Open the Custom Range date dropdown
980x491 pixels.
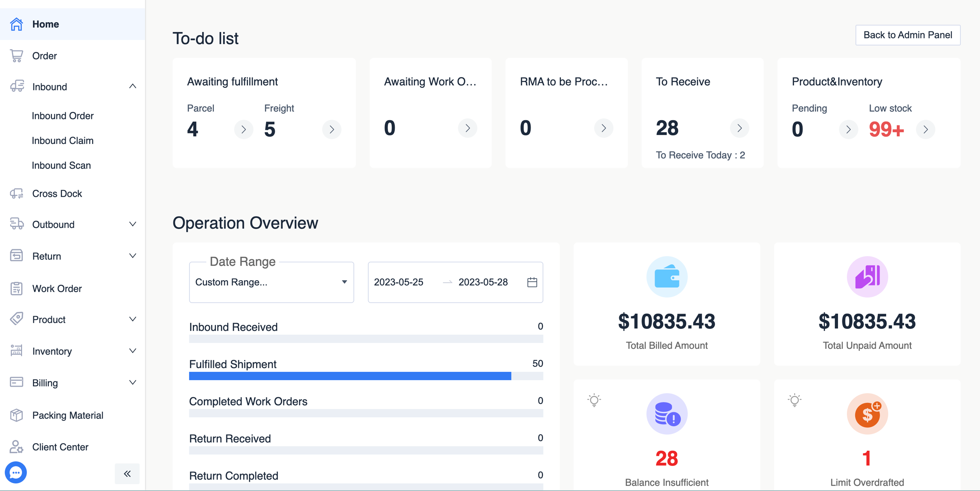pyautogui.click(x=272, y=282)
